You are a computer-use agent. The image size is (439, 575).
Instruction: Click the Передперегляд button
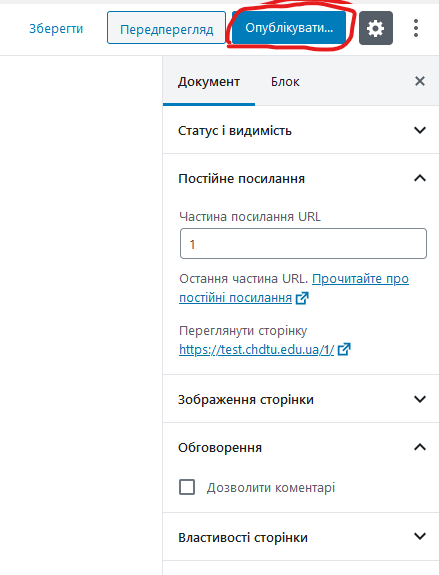coord(167,28)
